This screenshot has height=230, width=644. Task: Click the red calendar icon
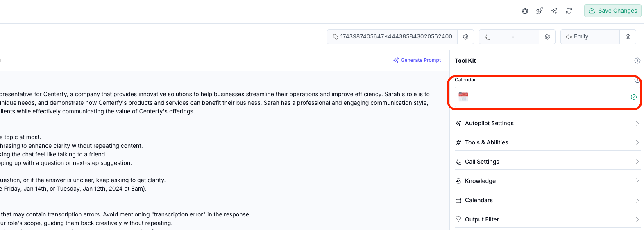(x=463, y=97)
